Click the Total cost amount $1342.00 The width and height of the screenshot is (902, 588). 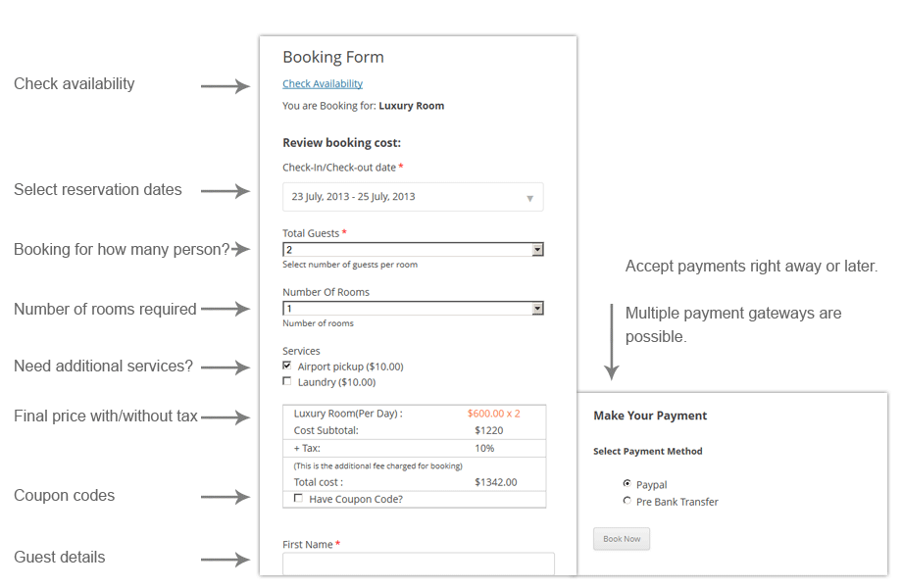495,482
